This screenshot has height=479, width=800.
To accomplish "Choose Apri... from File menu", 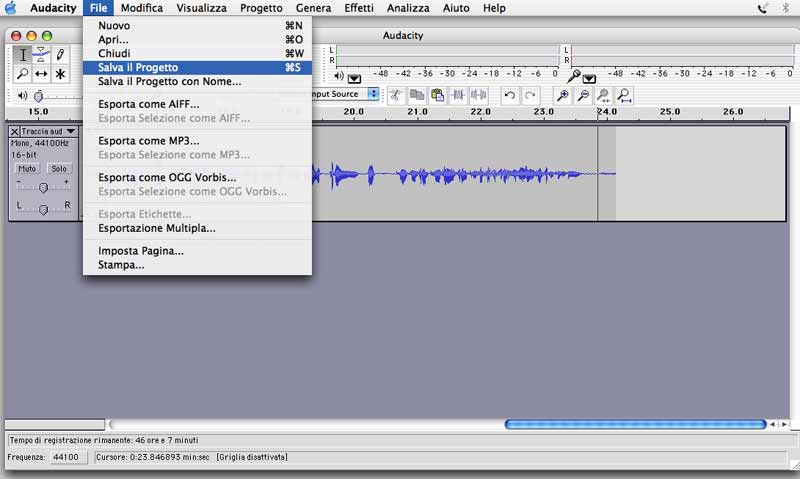I will [197, 39].
